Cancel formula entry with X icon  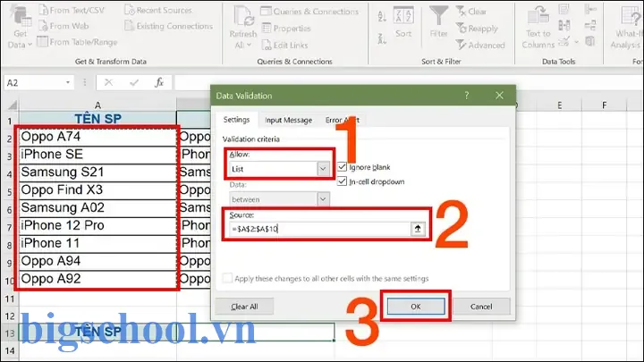(x=108, y=83)
